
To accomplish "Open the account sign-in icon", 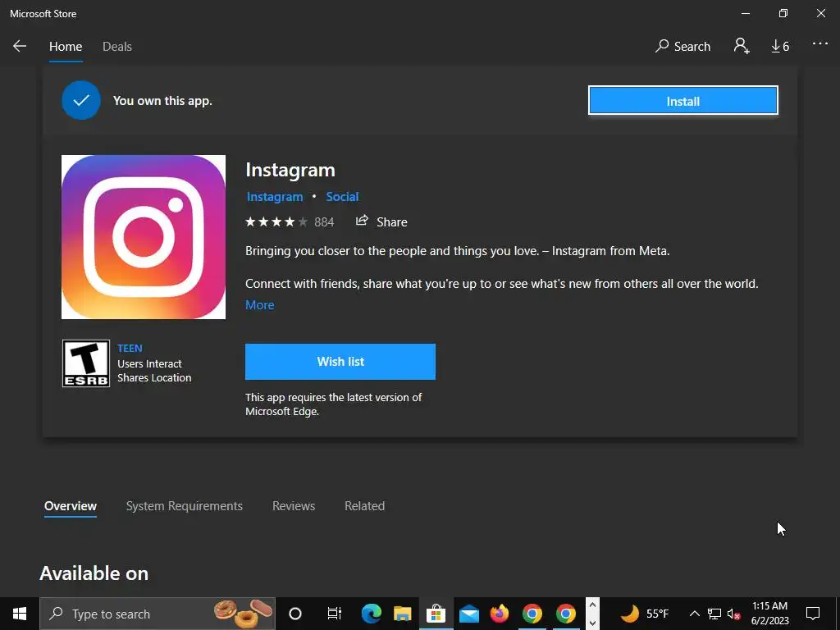I will point(742,46).
